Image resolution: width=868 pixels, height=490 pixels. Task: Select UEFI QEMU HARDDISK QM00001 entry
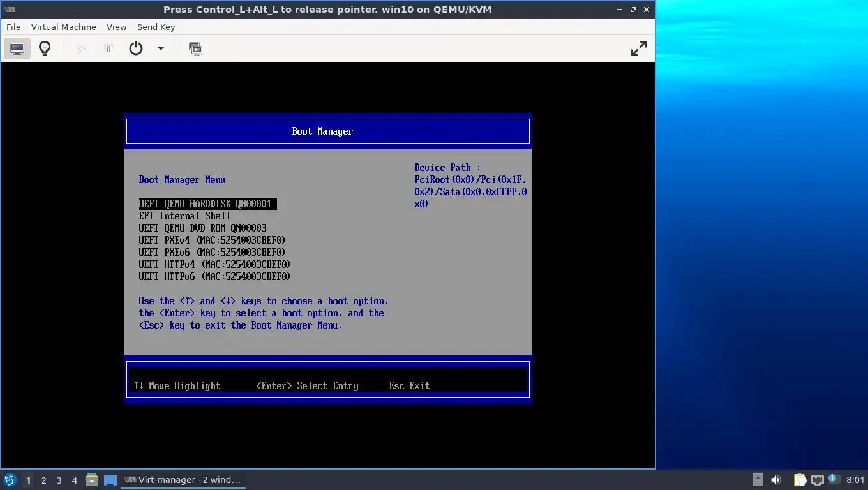tap(207, 204)
